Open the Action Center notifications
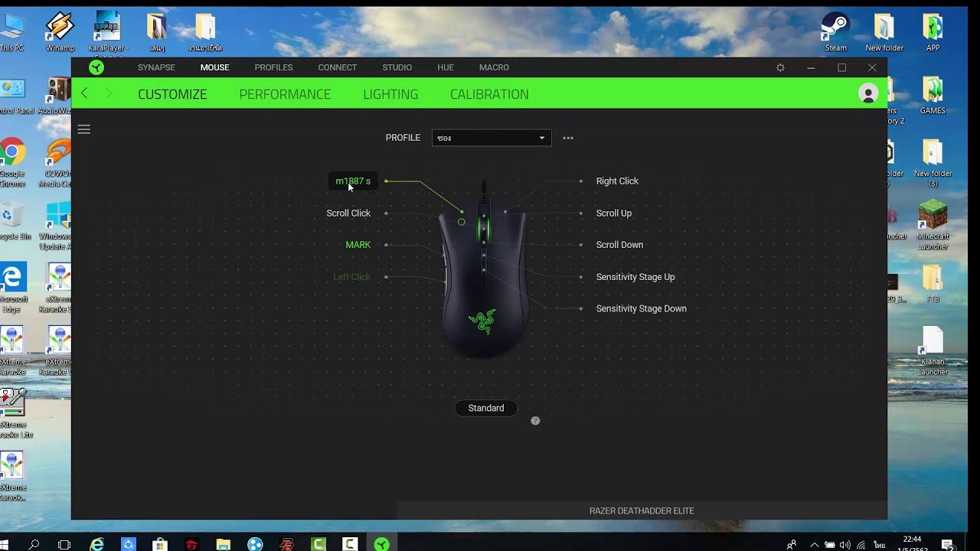This screenshot has width=980, height=551. 948,545
